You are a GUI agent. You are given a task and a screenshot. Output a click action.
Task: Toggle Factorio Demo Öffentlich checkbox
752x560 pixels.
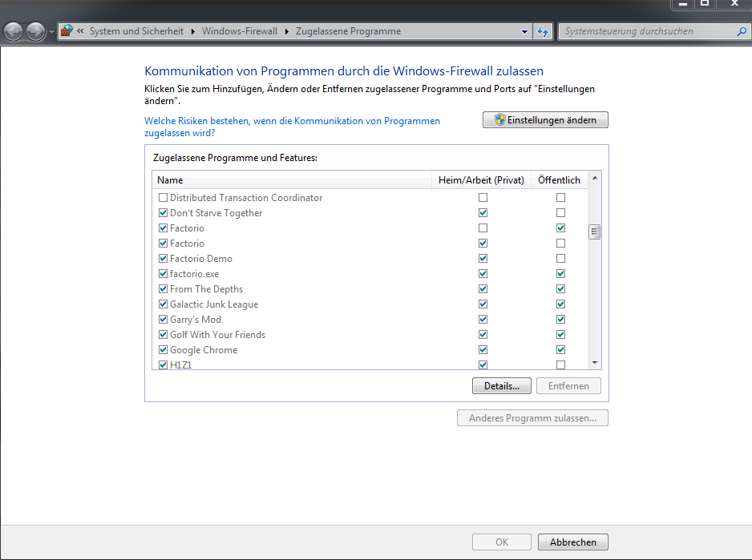tap(560, 259)
